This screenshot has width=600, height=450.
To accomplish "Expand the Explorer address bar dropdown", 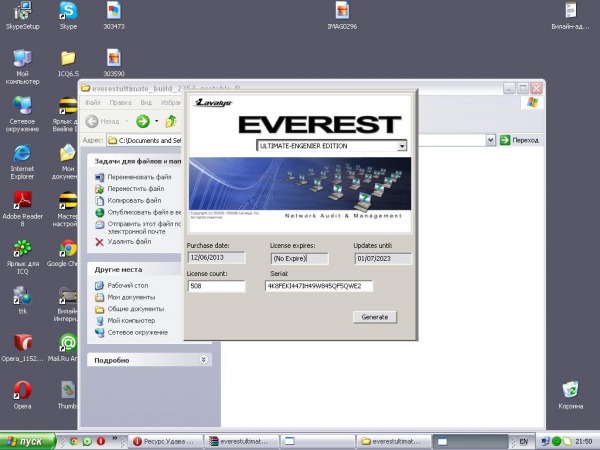I will click(x=491, y=140).
